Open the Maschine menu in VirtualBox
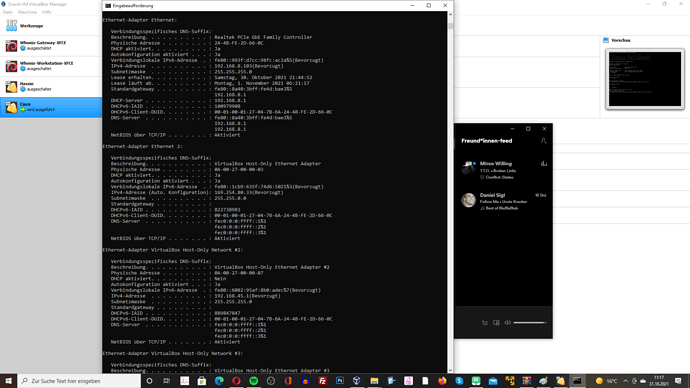Screen dimensions: 690x388 tap(27, 12)
